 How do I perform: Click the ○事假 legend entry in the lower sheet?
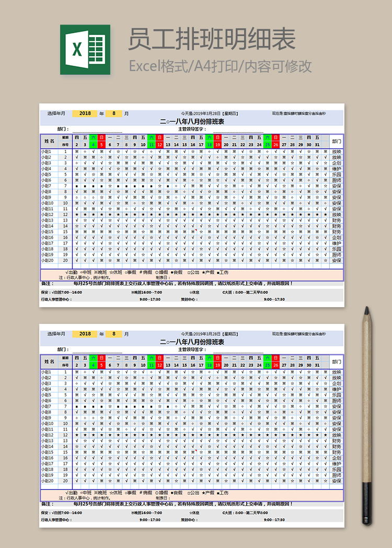click(x=131, y=493)
